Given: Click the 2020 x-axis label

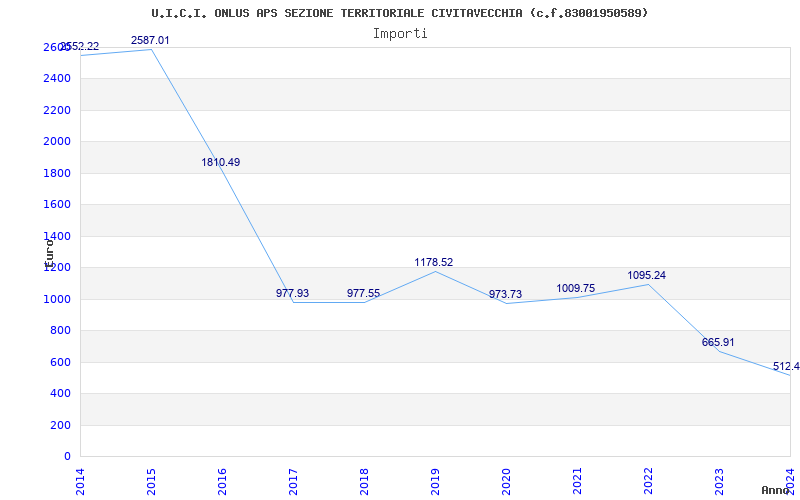Looking at the screenshot, I should coord(506,481).
